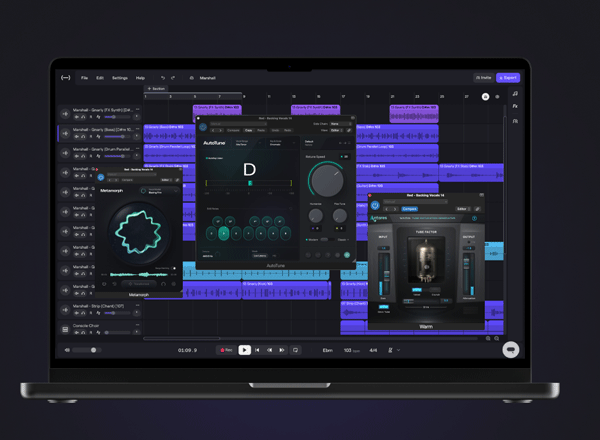Toggle the power button in the AutoTune plugin window

[203, 127]
